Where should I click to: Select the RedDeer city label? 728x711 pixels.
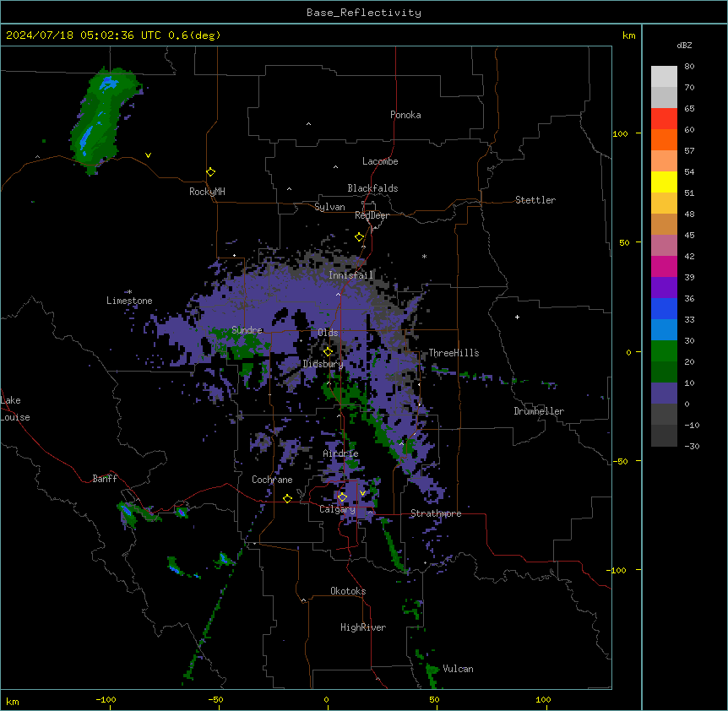coord(372,215)
